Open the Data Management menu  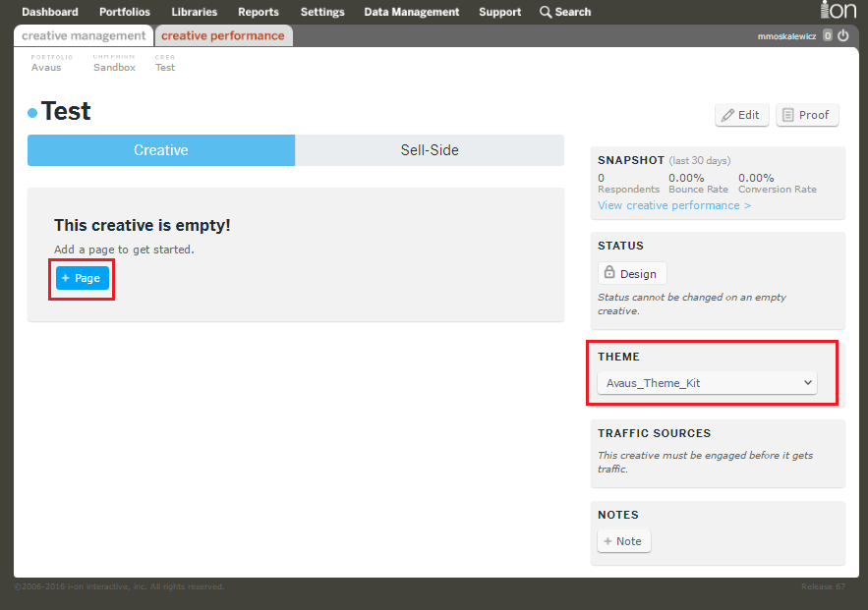click(411, 12)
